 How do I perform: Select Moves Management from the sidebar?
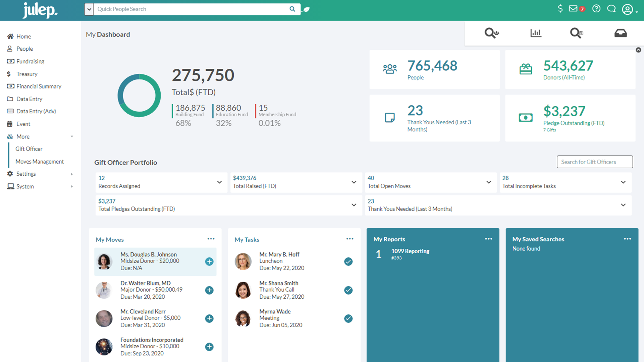[x=40, y=161]
